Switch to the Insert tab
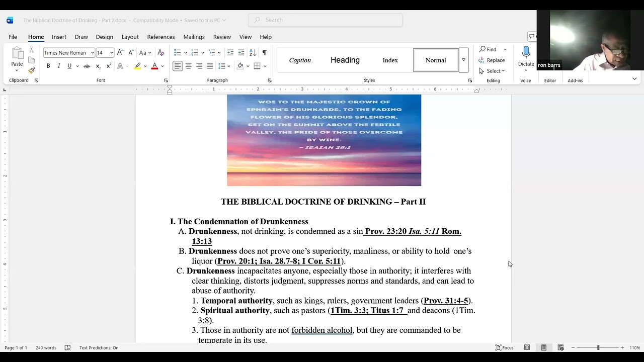Viewport: 644px width, 362px height. coord(59,37)
